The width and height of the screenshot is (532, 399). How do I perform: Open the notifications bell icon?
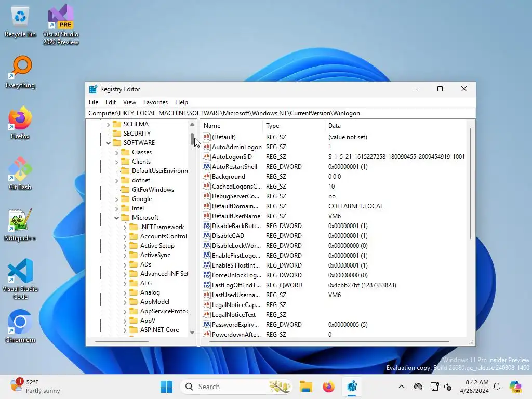pos(497,387)
